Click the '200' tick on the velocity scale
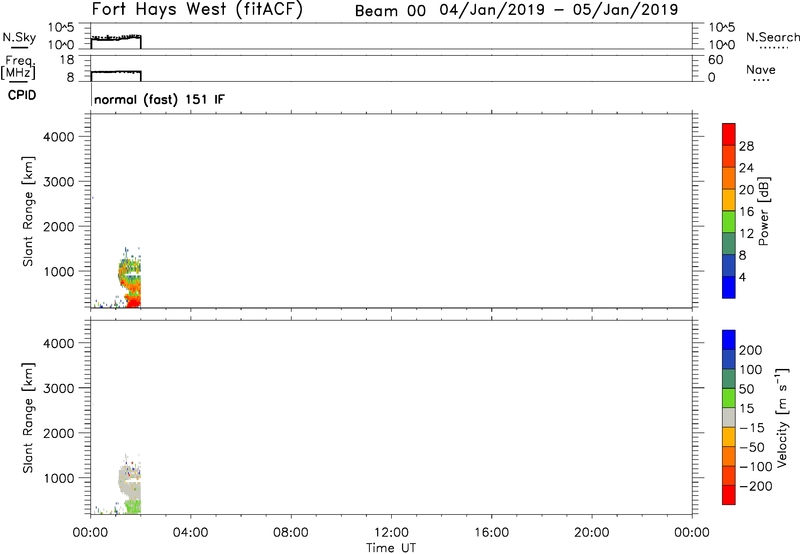 tap(751, 350)
